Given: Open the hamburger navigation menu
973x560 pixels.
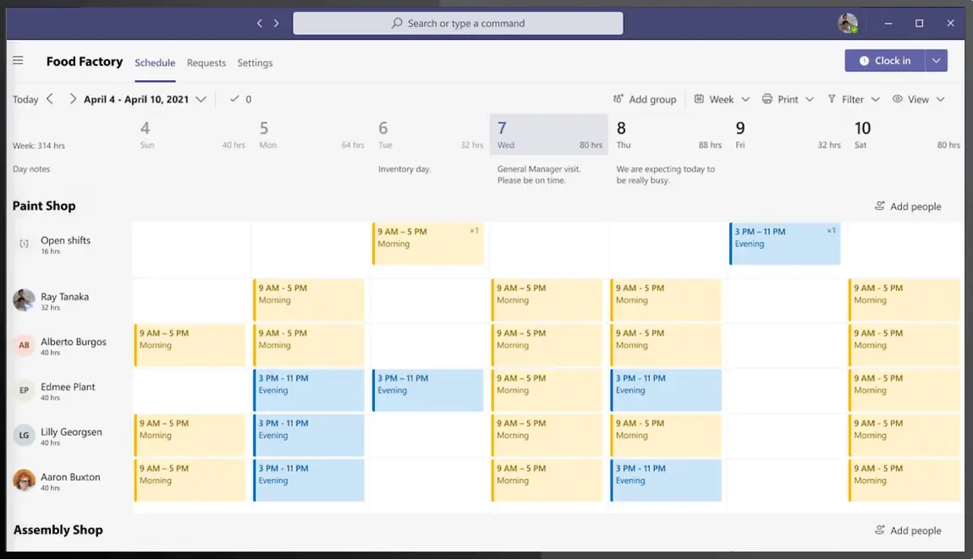Looking at the screenshot, I should tap(18, 61).
